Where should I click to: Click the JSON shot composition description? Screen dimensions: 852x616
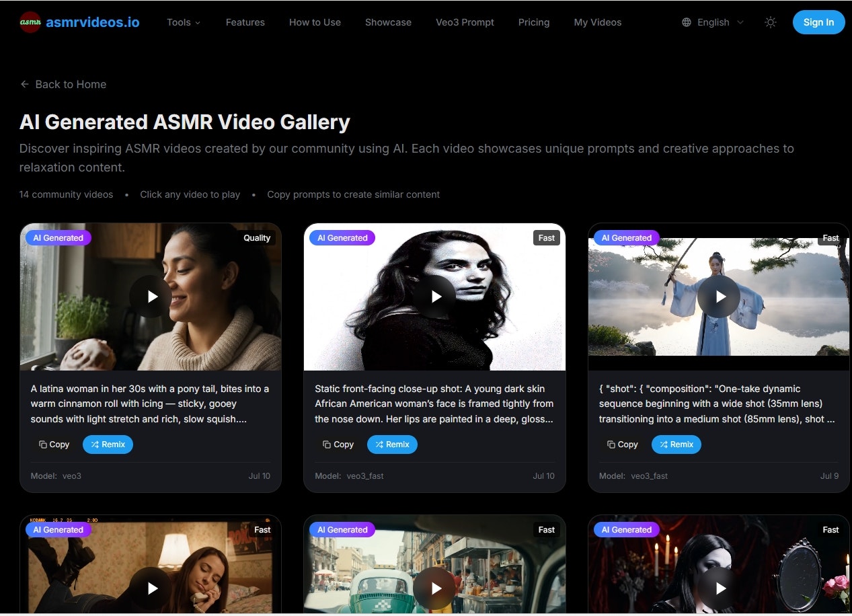(718, 403)
